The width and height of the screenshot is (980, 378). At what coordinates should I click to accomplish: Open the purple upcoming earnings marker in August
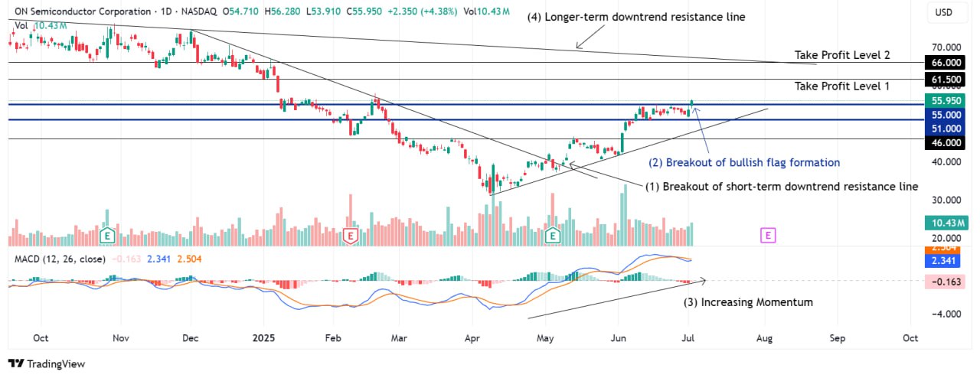(768, 235)
